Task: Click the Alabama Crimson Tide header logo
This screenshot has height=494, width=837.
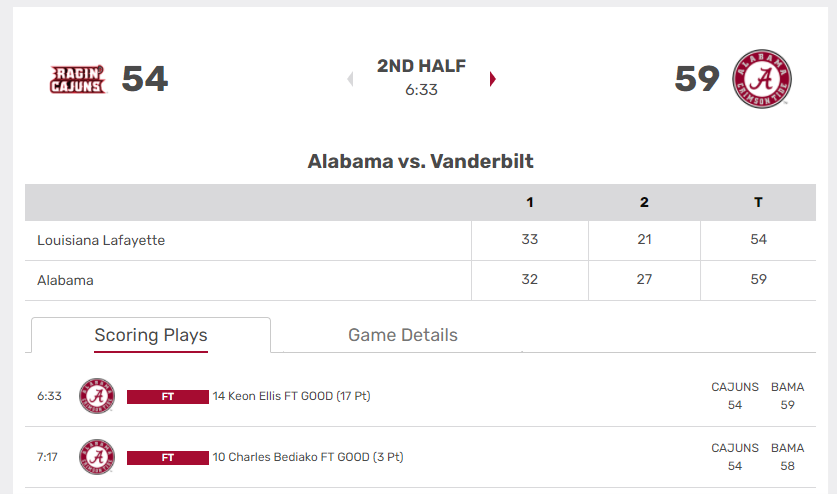Action: [x=762, y=79]
